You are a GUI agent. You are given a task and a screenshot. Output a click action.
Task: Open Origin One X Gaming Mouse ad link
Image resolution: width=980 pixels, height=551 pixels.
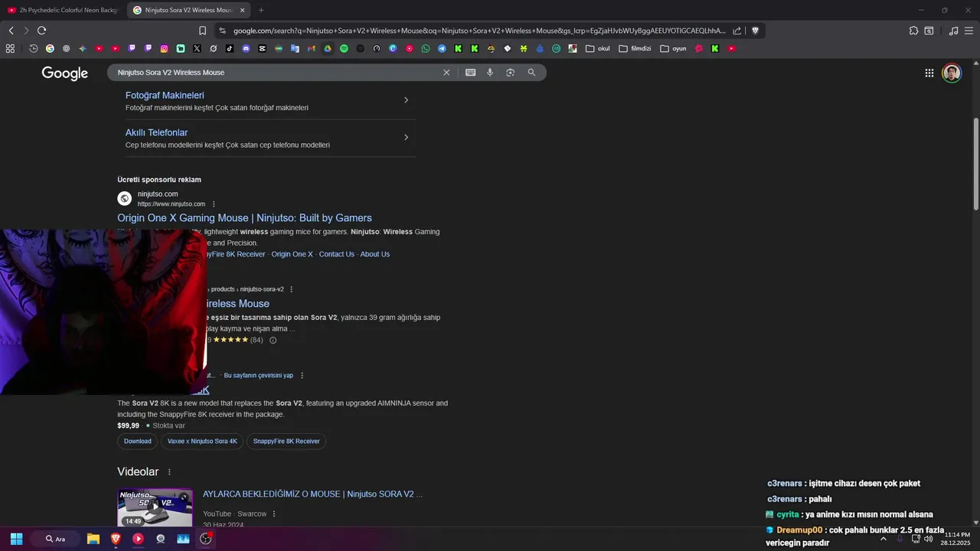[244, 218]
